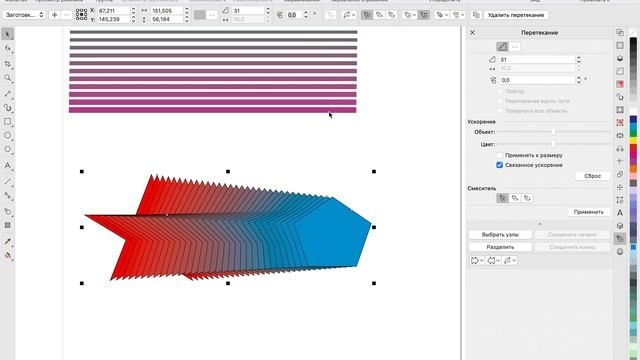Viewport: 640px width, 360px height.
Task: Select the Polygon tool
Action: pos(7,149)
